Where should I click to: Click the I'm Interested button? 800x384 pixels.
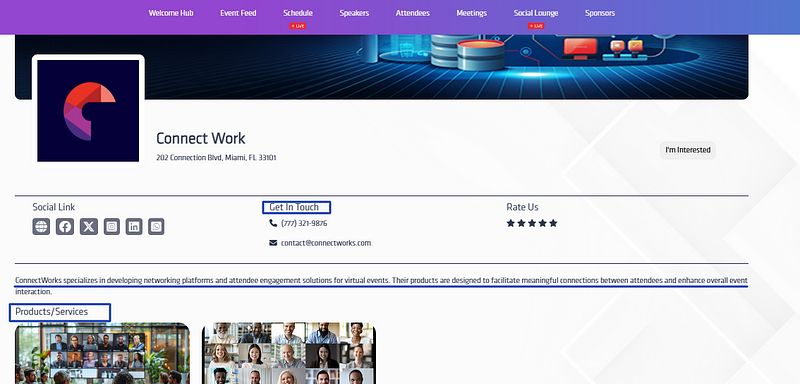pyautogui.click(x=688, y=150)
